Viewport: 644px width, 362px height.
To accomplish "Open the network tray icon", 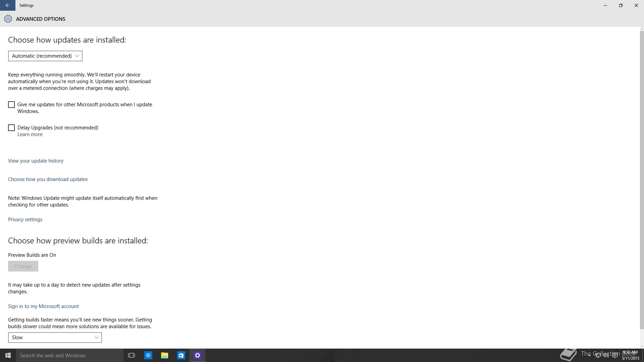I will [x=598, y=355].
